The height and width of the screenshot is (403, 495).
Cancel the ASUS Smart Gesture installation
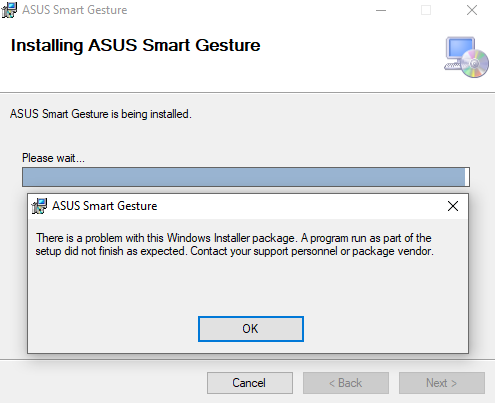(x=250, y=383)
